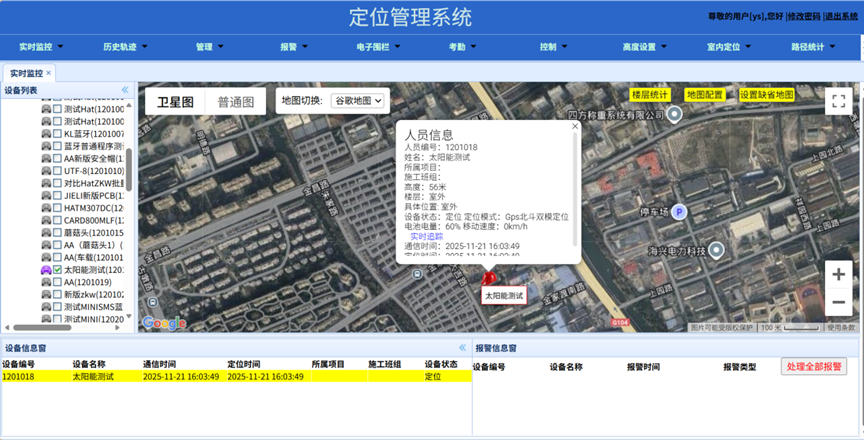Collapse the 设备列表 panel
Image resolution: width=864 pixels, height=440 pixels.
[x=125, y=90]
